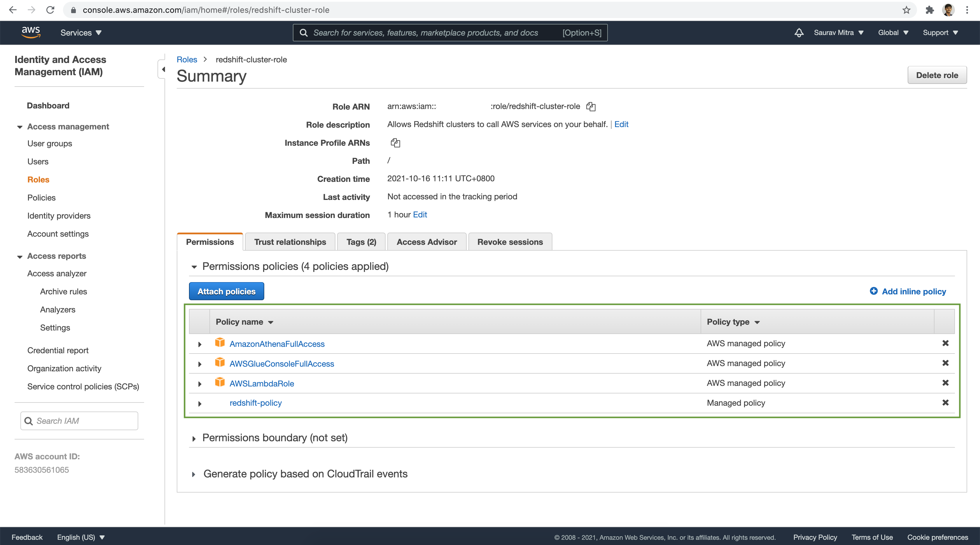The image size is (980, 545).
Task: Bookmark page with star icon
Action: (907, 10)
